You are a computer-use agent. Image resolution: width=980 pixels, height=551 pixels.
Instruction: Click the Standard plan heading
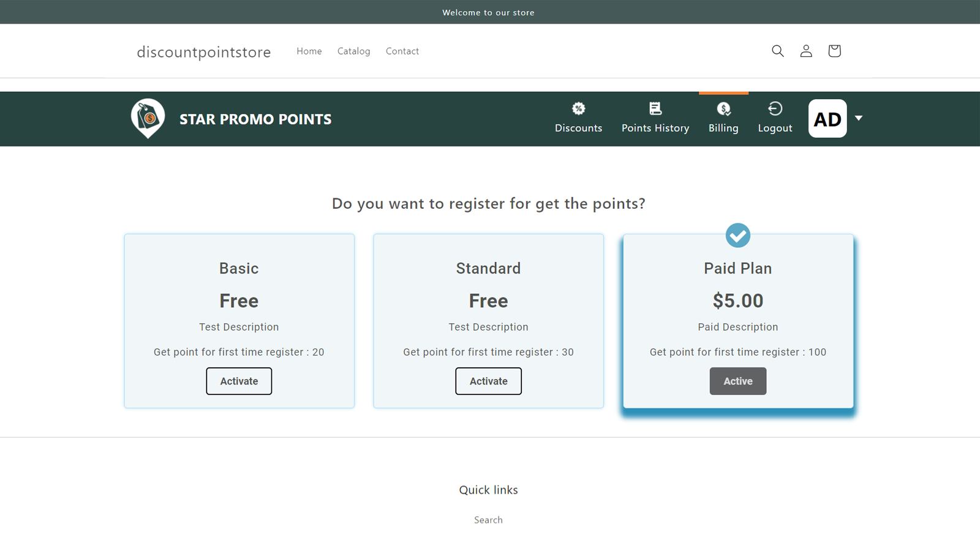(488, 268)
